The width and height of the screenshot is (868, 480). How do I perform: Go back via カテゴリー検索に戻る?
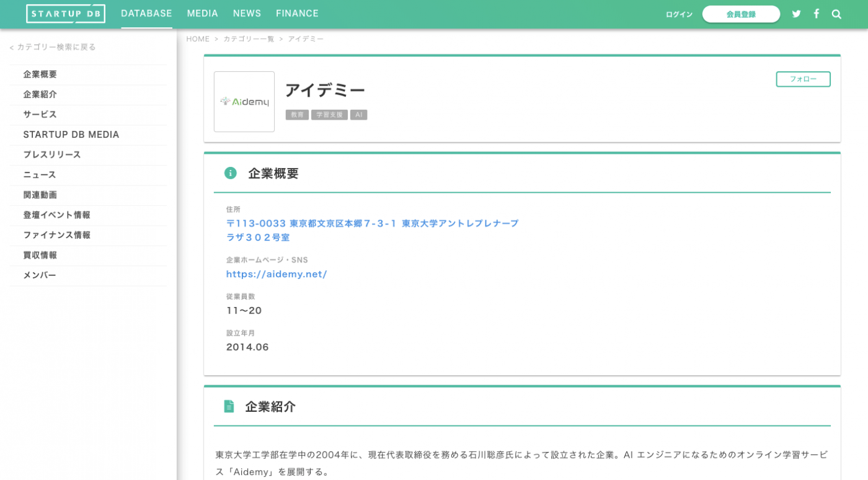point(53,47)
